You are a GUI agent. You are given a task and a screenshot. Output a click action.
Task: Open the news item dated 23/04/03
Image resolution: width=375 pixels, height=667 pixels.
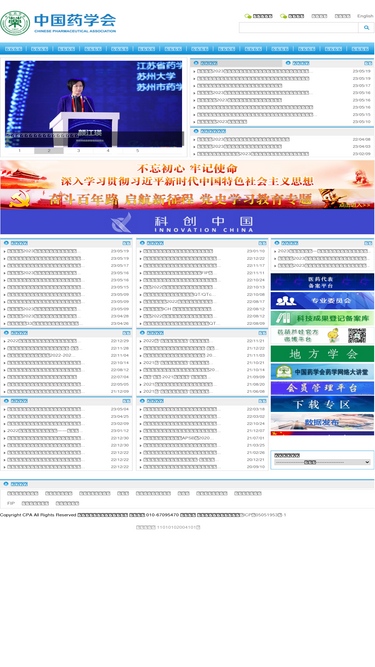pos(239,147)
